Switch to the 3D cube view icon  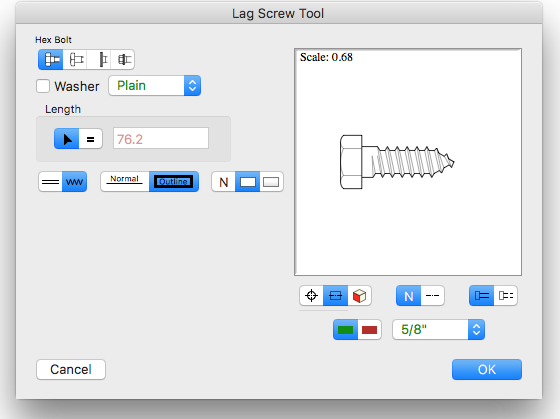[359, 296]
